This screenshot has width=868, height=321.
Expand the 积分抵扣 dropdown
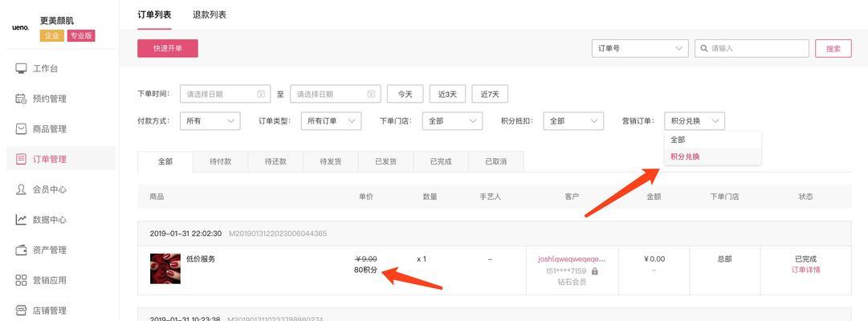(573, 121)
